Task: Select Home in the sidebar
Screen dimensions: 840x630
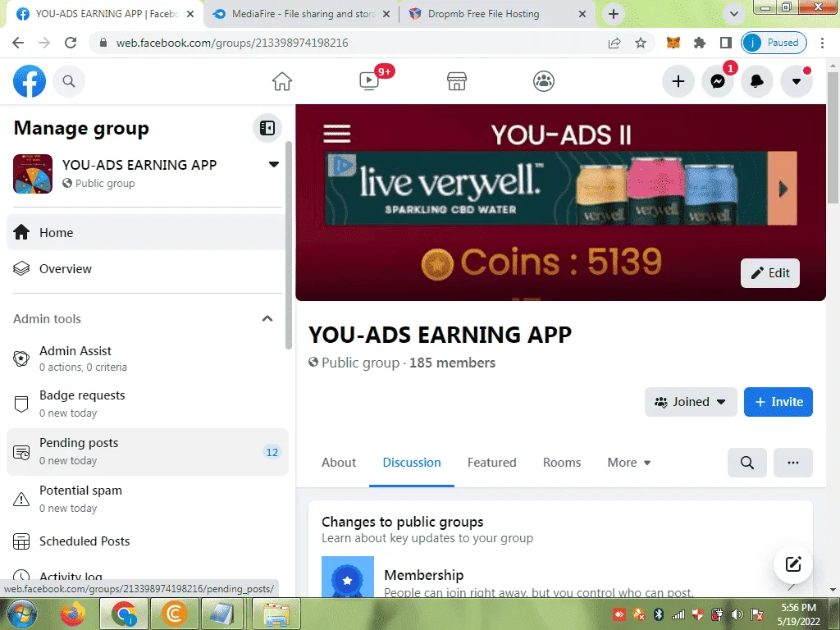Action: click(146, 232)
